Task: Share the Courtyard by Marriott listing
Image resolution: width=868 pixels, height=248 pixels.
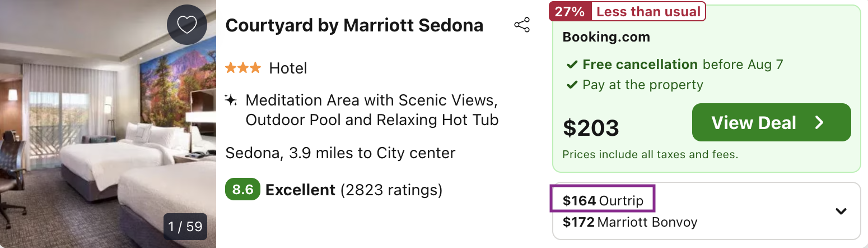Action: (x=522, y=25)
